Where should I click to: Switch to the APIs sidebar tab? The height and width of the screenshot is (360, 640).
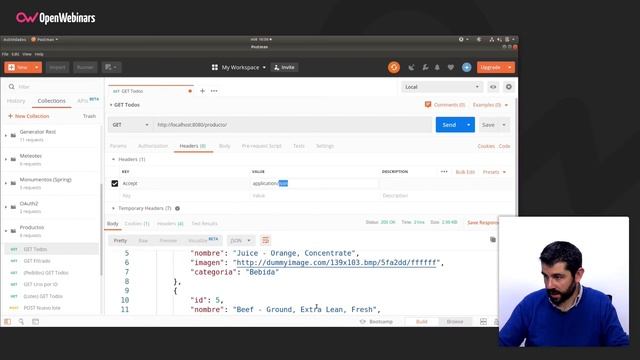[87, 100]
